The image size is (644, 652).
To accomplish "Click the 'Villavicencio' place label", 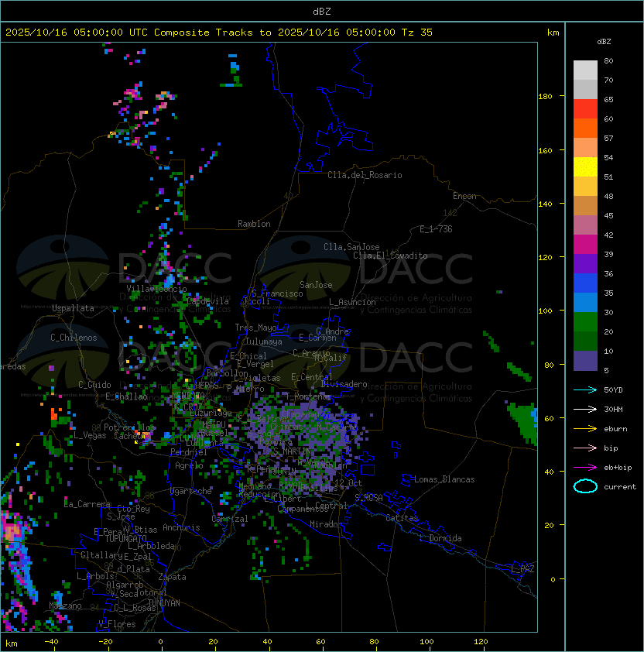I will coord(156,289).
